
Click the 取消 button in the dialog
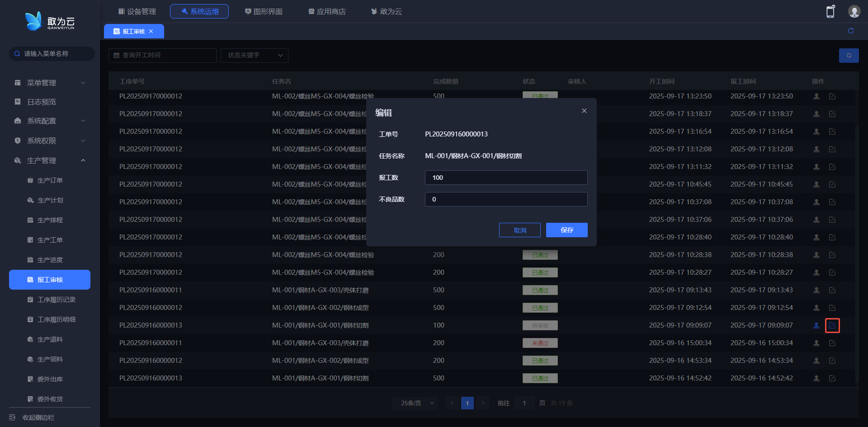(519, 230)
